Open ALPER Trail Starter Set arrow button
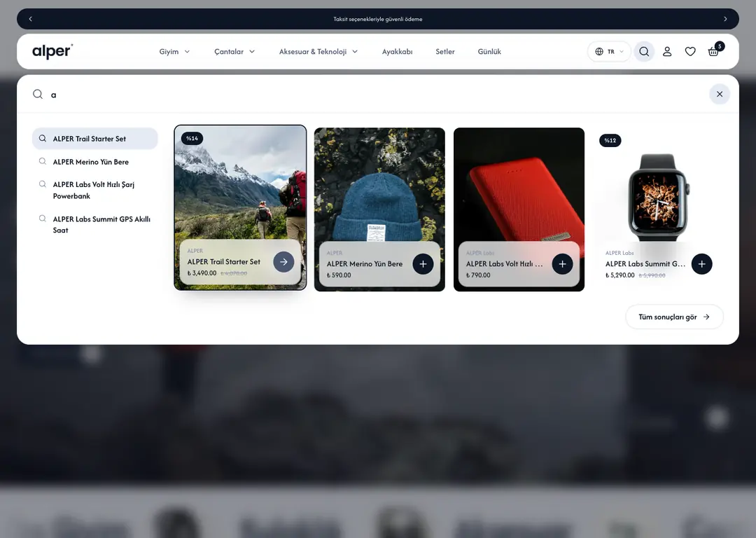This screenshot has width=756, height=538. pyautogui.click(x=283, y=262)
